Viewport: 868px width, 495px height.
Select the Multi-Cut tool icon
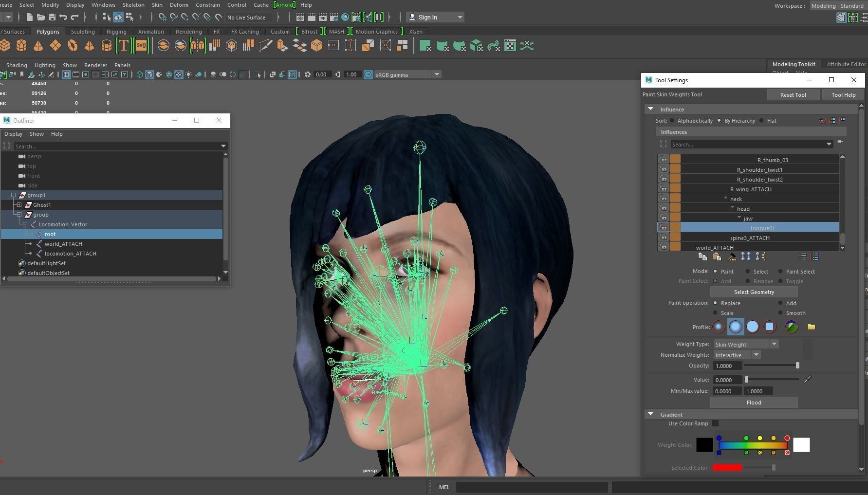[x=266, y=45]
